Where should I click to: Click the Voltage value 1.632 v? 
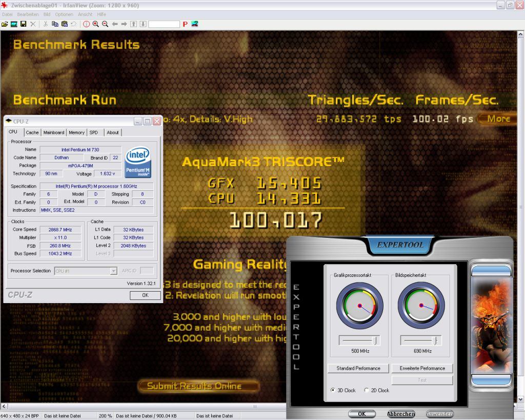click(108, 173)
